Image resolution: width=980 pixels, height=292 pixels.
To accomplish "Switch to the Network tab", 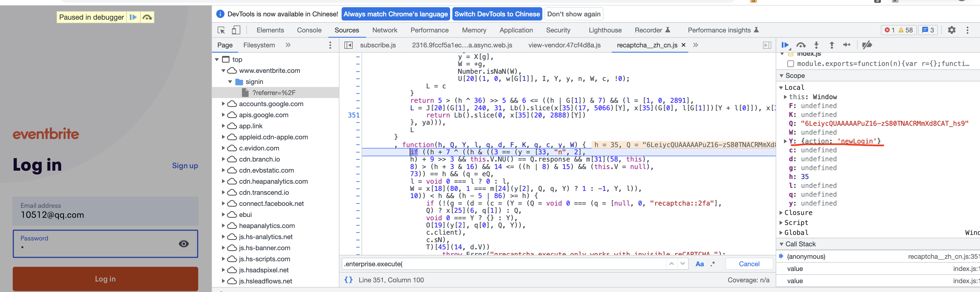I will tap(385, 30).
